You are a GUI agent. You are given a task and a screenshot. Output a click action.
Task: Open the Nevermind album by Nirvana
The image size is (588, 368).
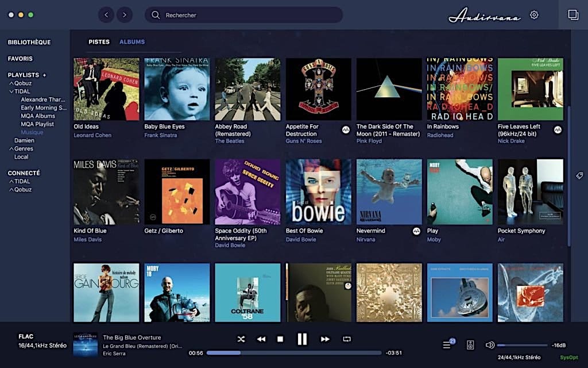point(389,191)
